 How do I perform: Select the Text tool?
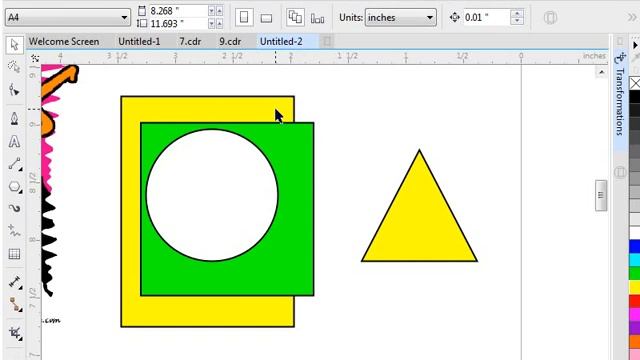pos(14,142)
